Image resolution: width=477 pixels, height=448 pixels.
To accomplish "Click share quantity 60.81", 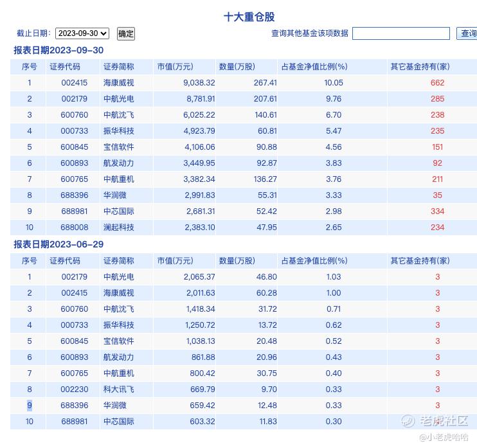I will [x=267, y=131].
